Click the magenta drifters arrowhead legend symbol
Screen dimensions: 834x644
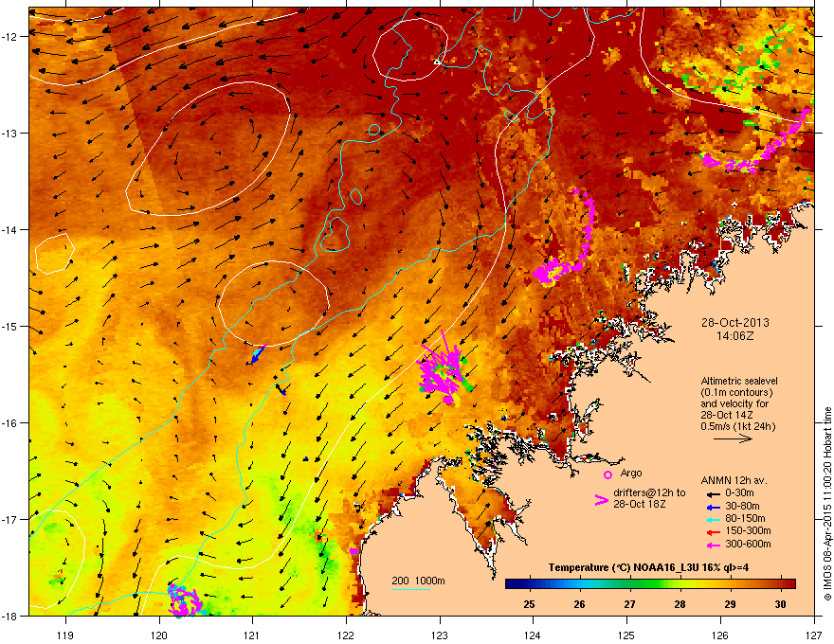601,500
